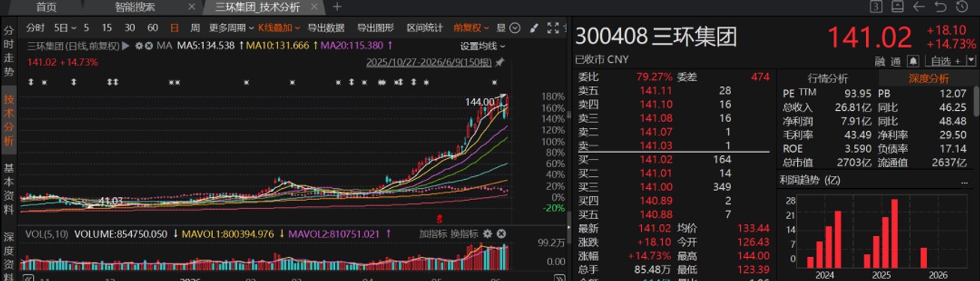This screenshot has height=281, width=980.
Task: Click the top bar notebook icon
Action: [898, 7]
